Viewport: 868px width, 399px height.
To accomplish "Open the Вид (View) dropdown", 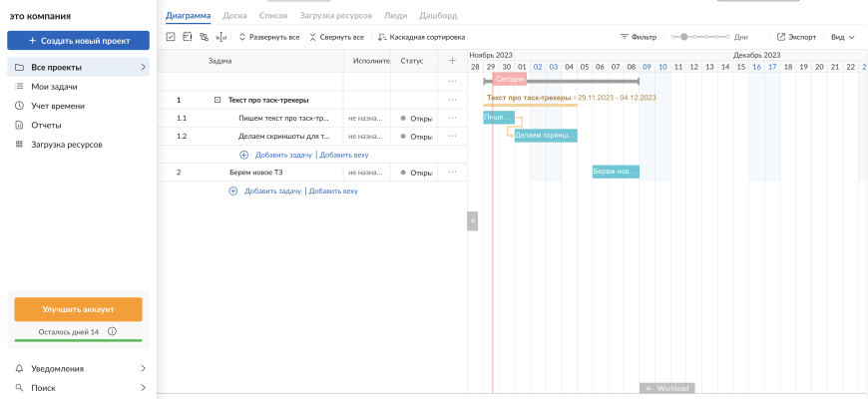I will [843, 37].
